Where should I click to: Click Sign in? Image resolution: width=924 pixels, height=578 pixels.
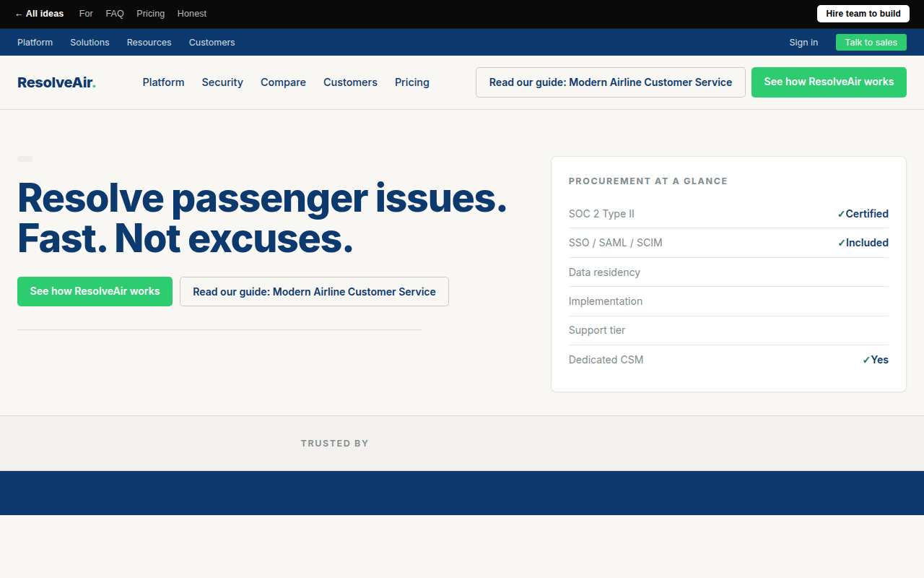[x=803, y=43]
